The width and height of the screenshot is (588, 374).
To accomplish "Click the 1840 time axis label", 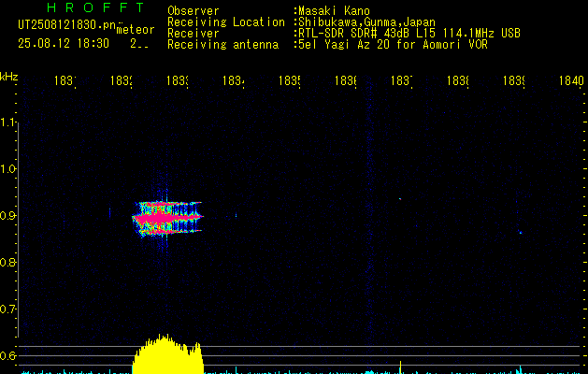I will (x=571, y=80).
